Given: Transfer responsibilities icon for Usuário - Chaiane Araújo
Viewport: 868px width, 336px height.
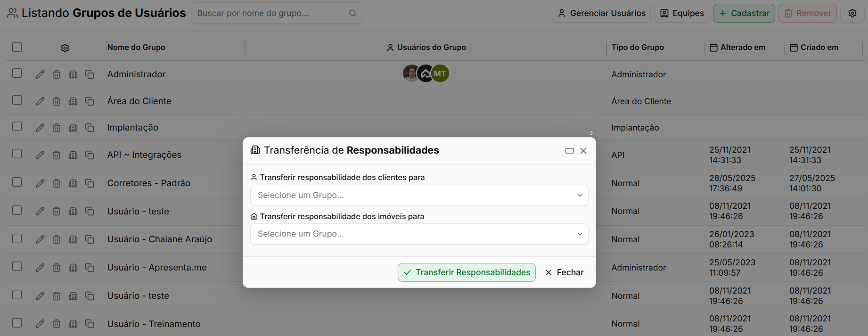Looking at the screenshot, I should (x=73, y=239).
